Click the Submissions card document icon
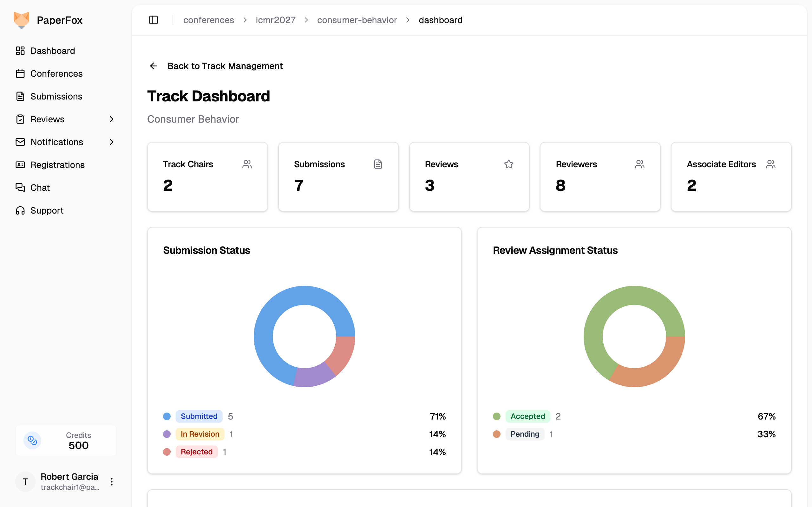The height and width of the screenshot is (507, 812). 378,164
